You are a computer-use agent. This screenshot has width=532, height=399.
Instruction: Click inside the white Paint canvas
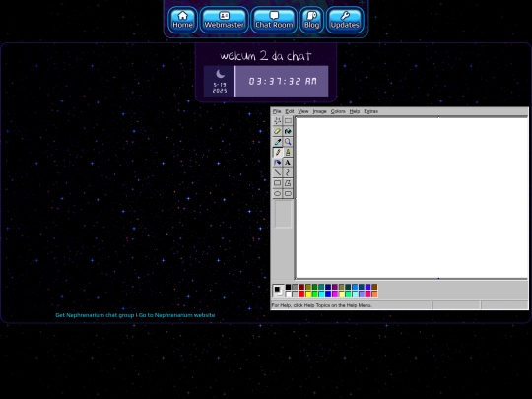[x=412, y=198]
